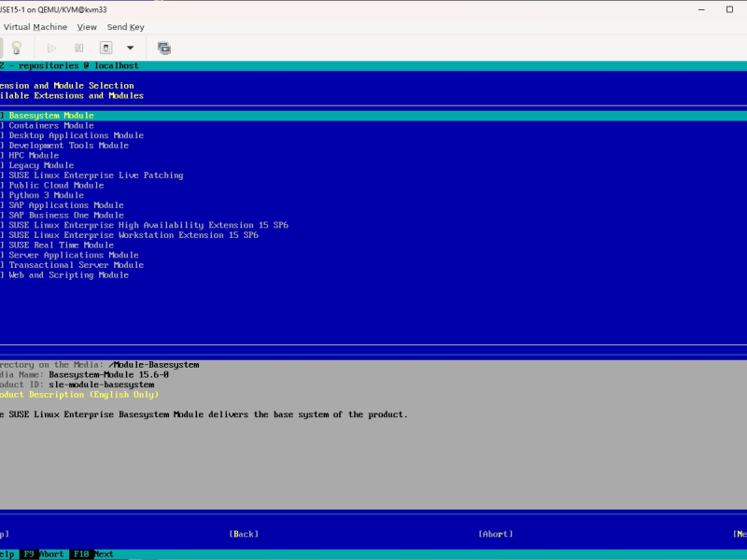Select the Development Tools Module row

click(373, 146)
